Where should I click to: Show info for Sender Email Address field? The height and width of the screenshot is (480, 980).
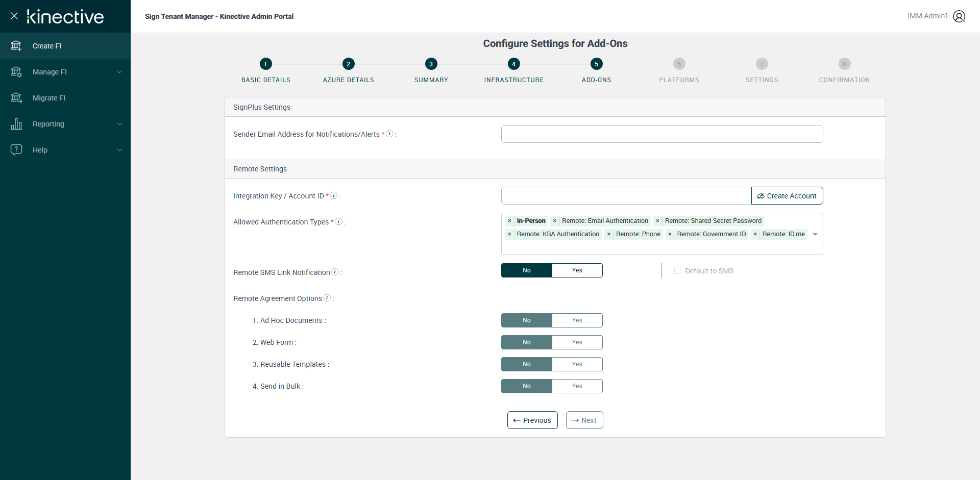coord(389,134)
